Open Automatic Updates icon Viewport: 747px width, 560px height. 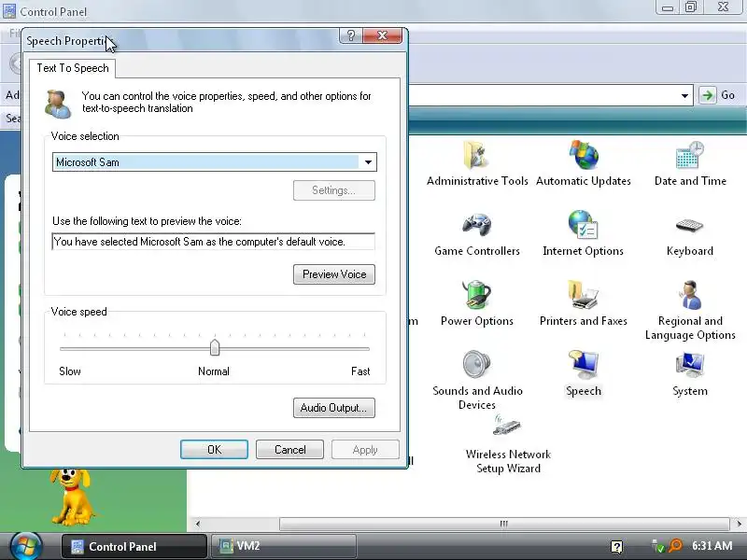tap(583, 155)
